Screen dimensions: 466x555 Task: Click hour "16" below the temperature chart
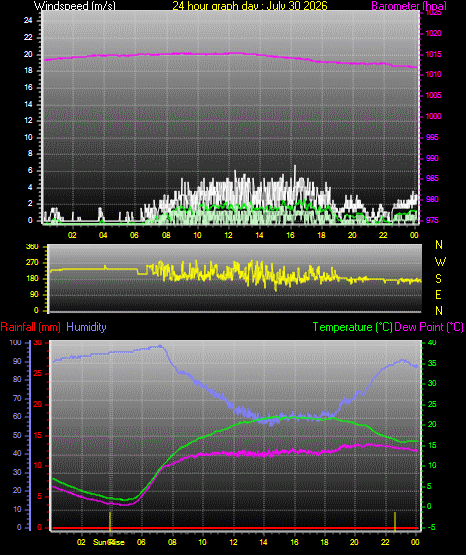(x=294, y=542)
